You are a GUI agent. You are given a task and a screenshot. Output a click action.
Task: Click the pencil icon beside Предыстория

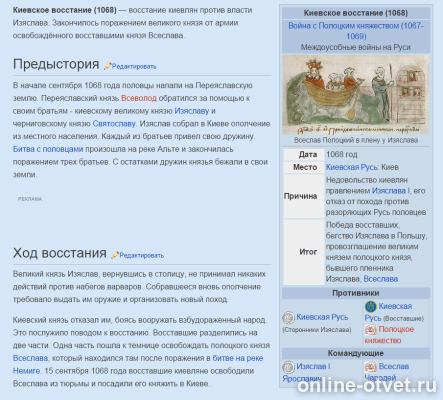[107, 66]
